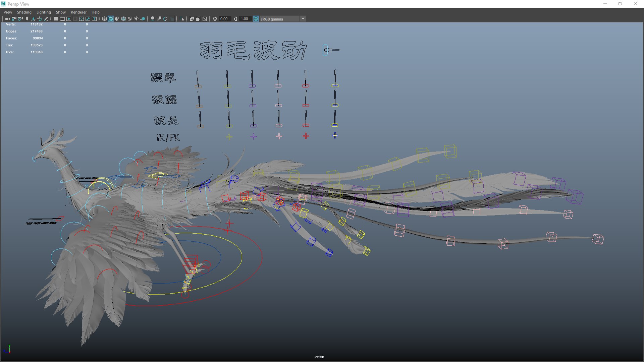The image size is (644, 362).
Task: Click the Use Default Material icon
Action: (x=117, y=19)
